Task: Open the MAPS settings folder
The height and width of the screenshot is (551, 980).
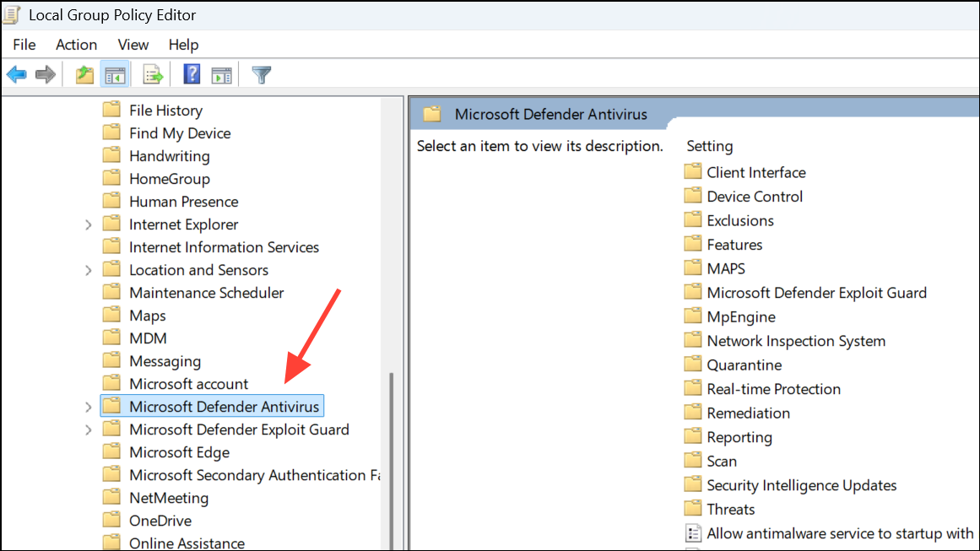Action: [725, 267]
